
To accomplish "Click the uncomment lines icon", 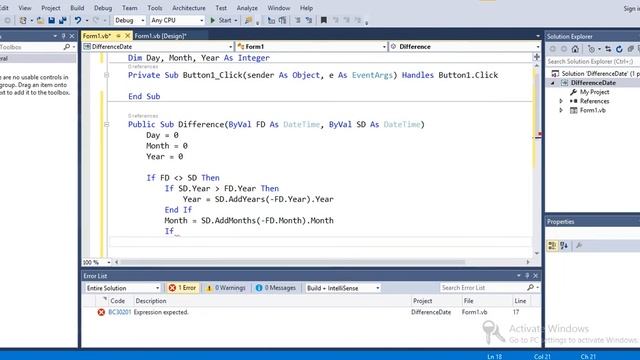I will click(309, 20).
